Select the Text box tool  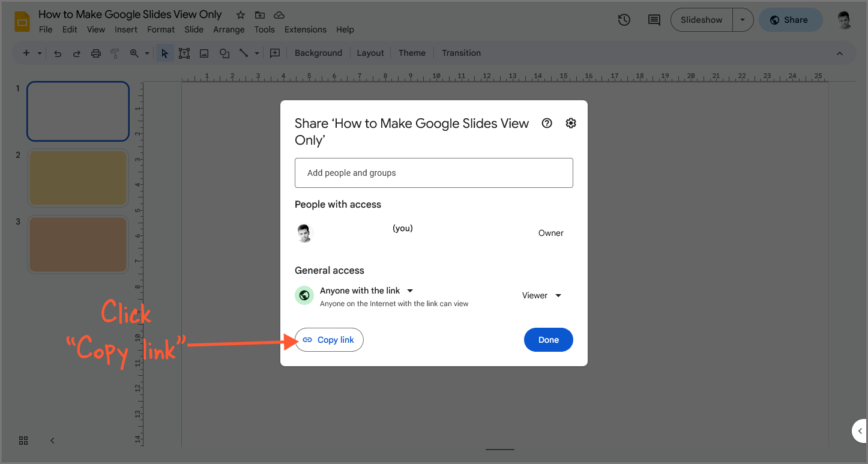click(x=184, y=53)
